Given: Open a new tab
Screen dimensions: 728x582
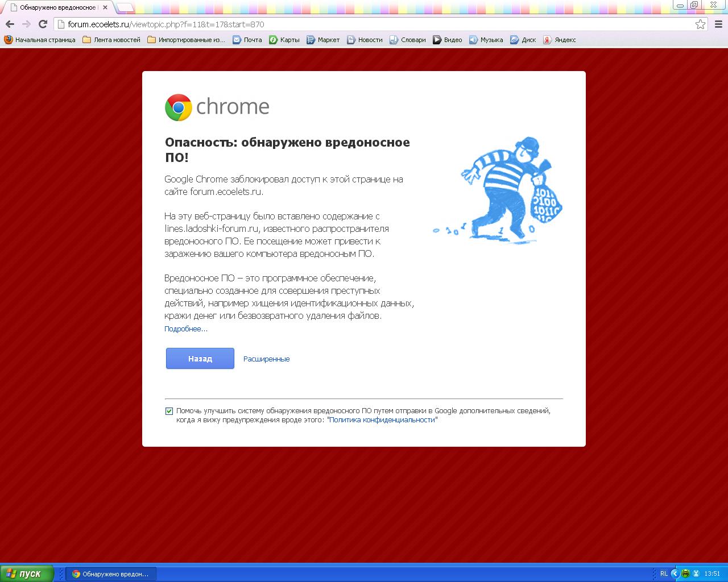Looking at the screenshot, I should click(x=125, y=8).
